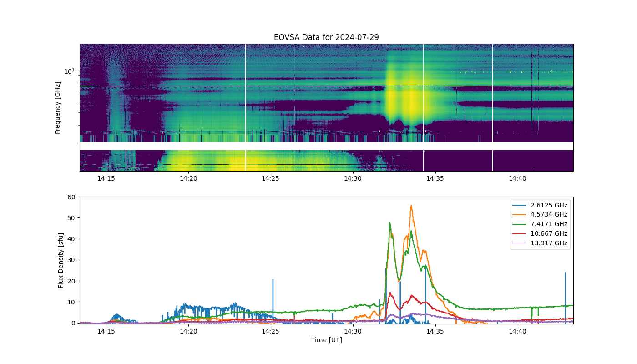This screenshot has width=637, height=364.
Task: Click 14:25 tick label under lower plot
Action: (270, 331)
